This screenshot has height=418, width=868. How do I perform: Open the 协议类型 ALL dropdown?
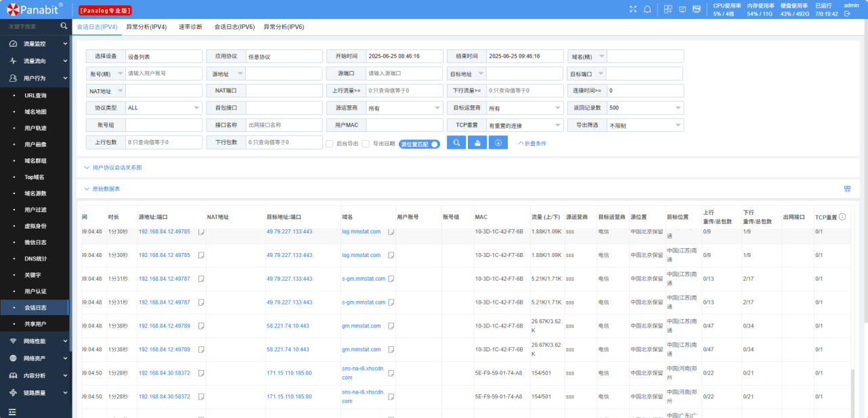pyautogui.click(x=163, y=108)
